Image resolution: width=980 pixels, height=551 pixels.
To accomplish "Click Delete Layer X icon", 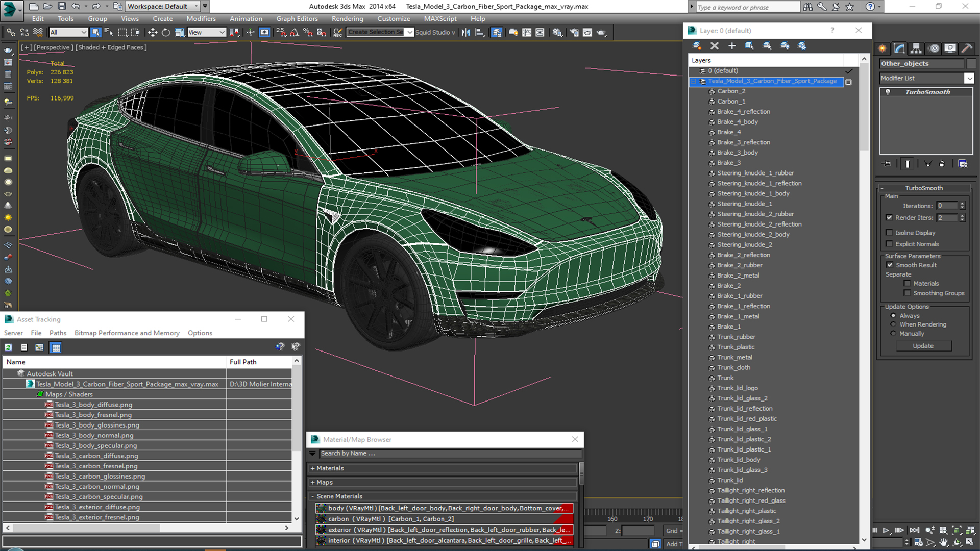I will point(714,46).
